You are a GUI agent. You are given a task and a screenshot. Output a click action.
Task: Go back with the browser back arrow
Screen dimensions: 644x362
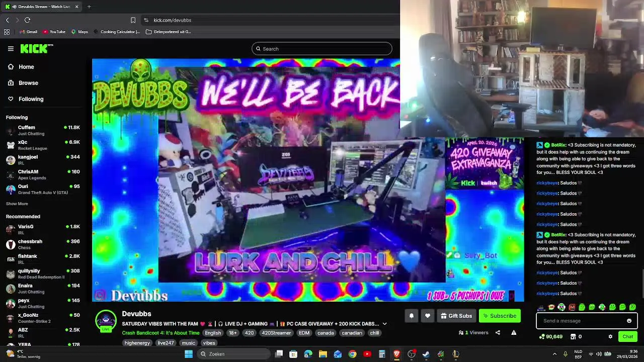pyautogui.click(x=7, y=20)
